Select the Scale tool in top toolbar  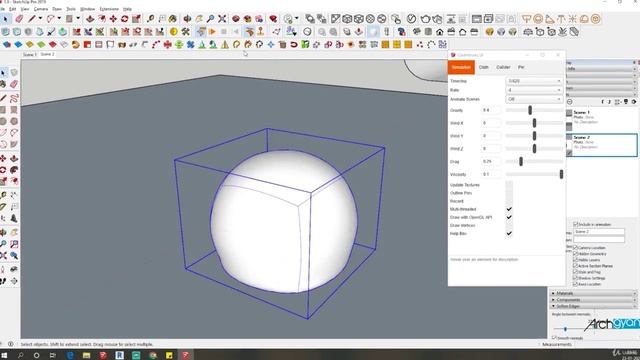tap(136, 19)
